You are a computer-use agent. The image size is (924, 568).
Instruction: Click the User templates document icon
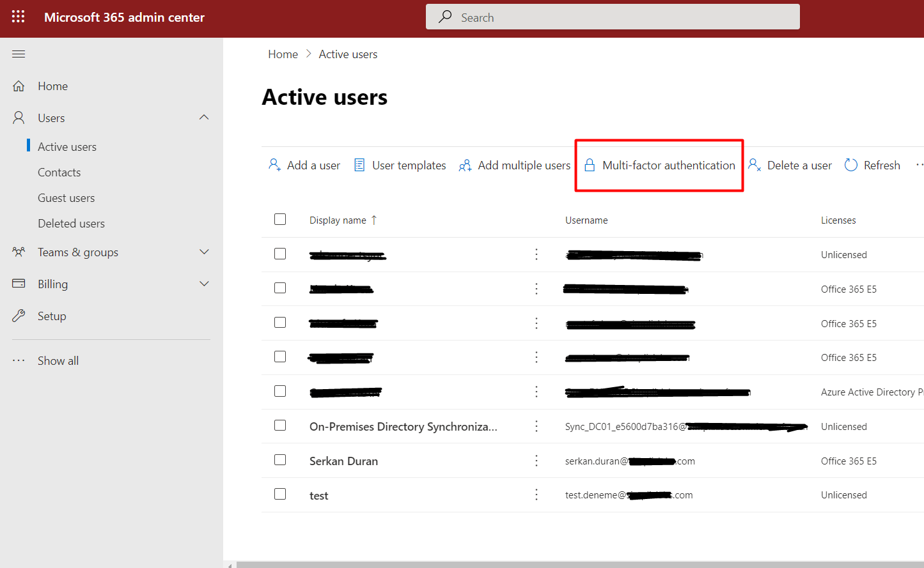(359, 165)
